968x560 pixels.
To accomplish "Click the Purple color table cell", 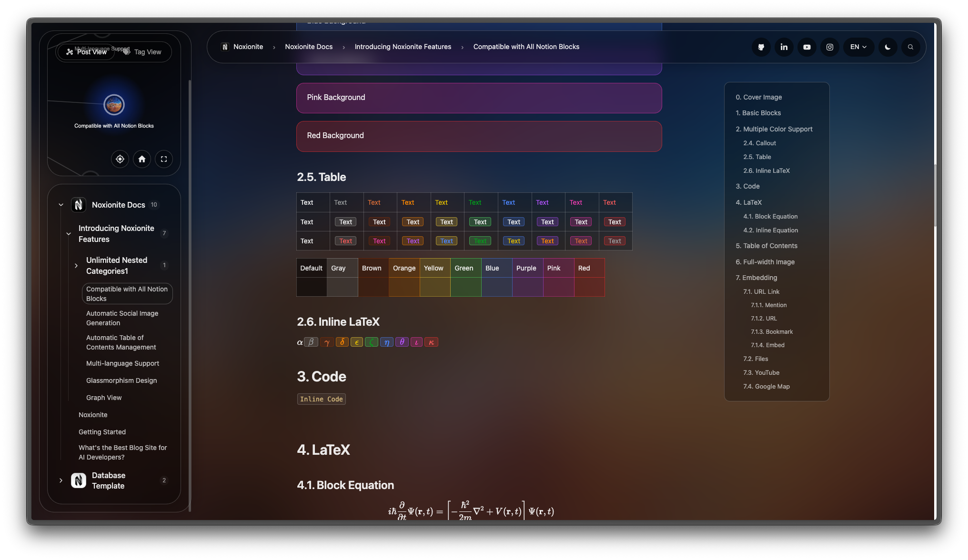I will click(527, 269).
